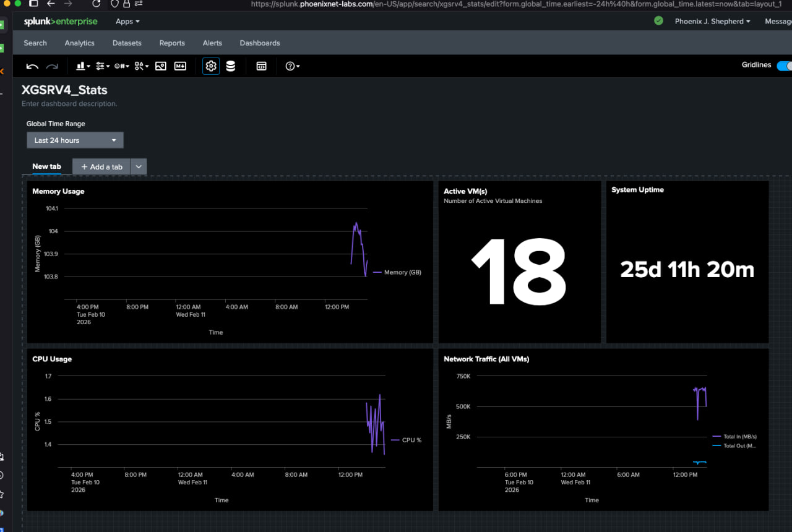Image resolution: width=792 pixels, height=532 pixels.
Task: Open the data sources panel
Action: click(x=231, y=66)
